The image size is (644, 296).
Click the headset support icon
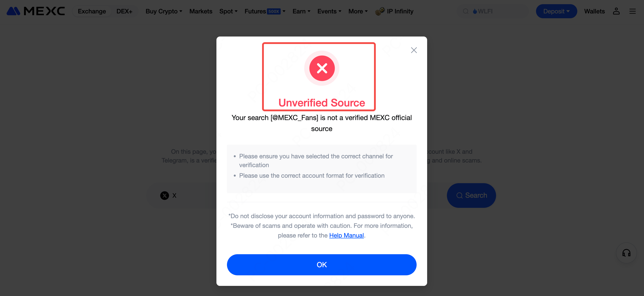(x=626, y=253)
